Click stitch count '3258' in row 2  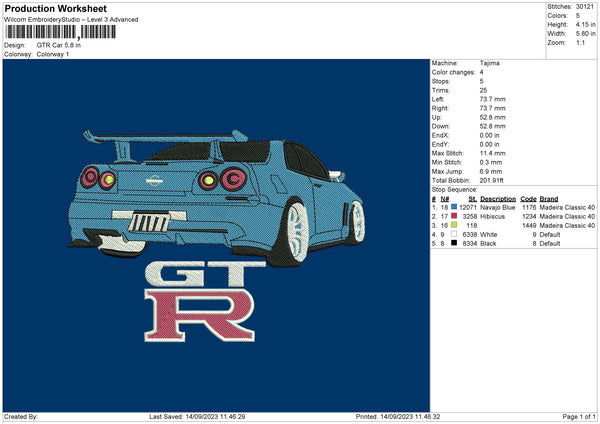470,217
